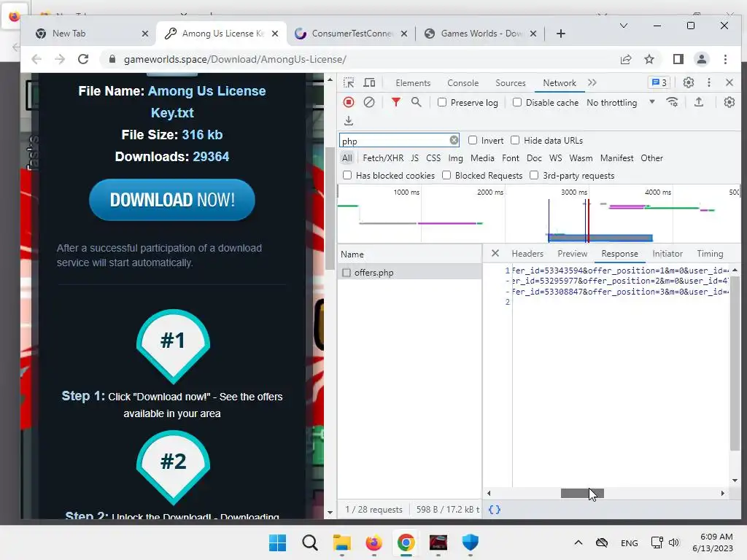The image size is (747, 560).
Task: Open the No throttling dropdown
Action: [621, 102]
